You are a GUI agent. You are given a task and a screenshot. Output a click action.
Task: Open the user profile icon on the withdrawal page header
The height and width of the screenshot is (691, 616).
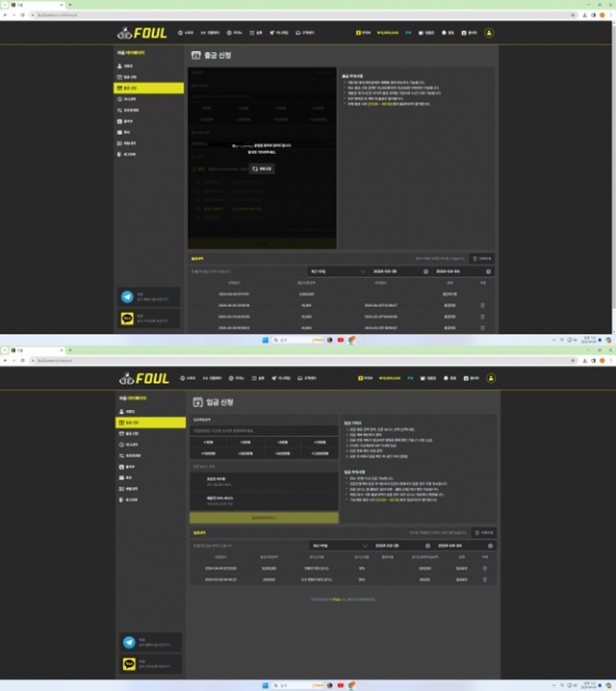(x=489, y=33)
